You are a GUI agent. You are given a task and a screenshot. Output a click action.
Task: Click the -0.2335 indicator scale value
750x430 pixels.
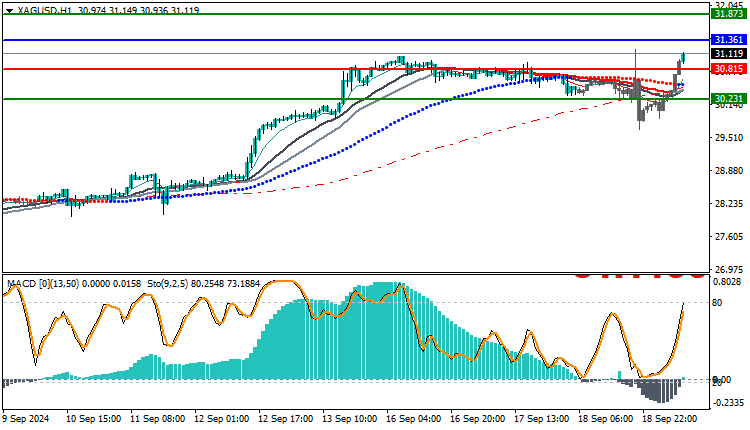pyautogui.click(x=729, y=403)
